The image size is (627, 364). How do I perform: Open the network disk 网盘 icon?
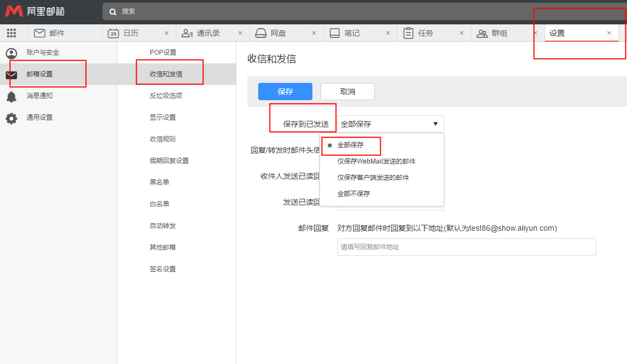click(261, 33)
